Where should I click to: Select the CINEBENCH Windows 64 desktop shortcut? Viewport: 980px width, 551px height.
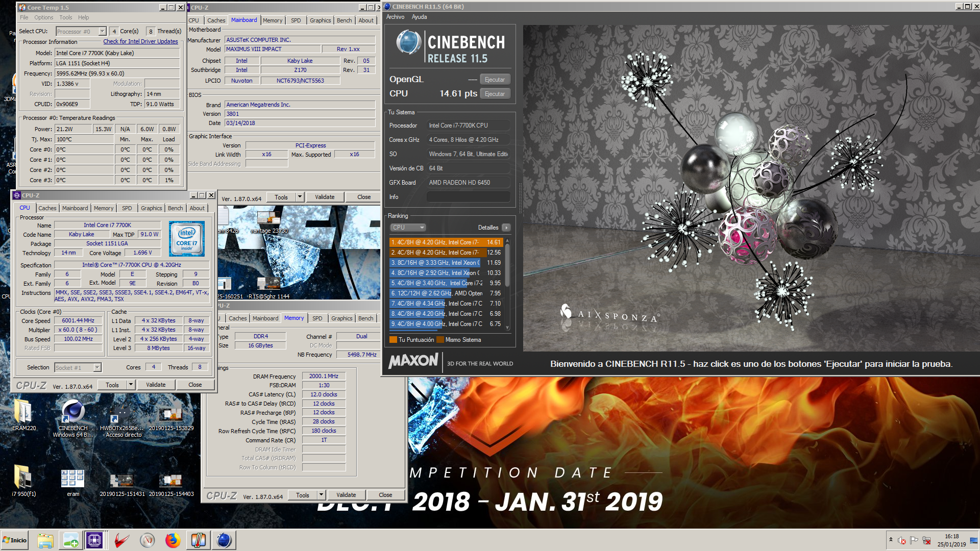(x=73, y=419)
